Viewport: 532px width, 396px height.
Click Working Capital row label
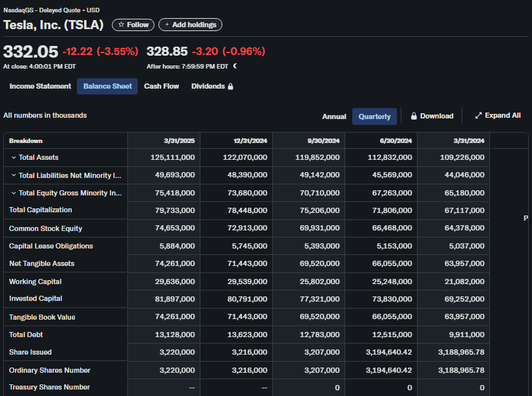[36, 281]
